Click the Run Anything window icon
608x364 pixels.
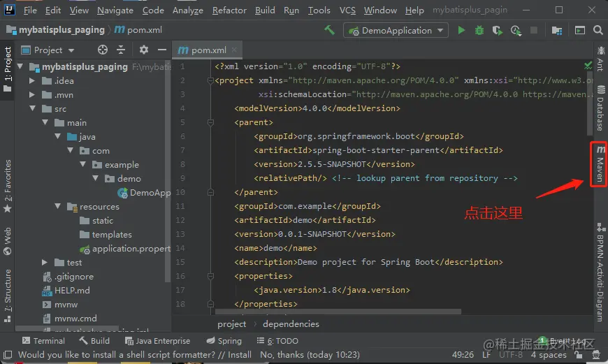[x=579, y=30]
